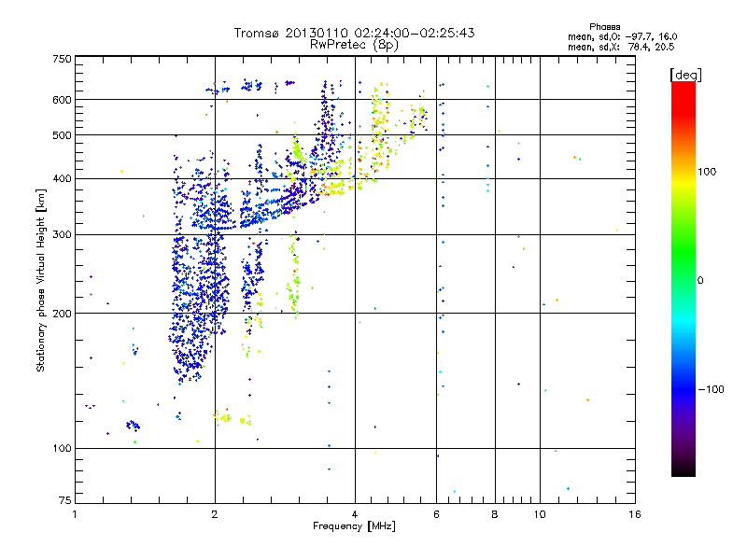Click the x-axis '6' tick label
Screen dimensions: 747x560
pos(436,514)
